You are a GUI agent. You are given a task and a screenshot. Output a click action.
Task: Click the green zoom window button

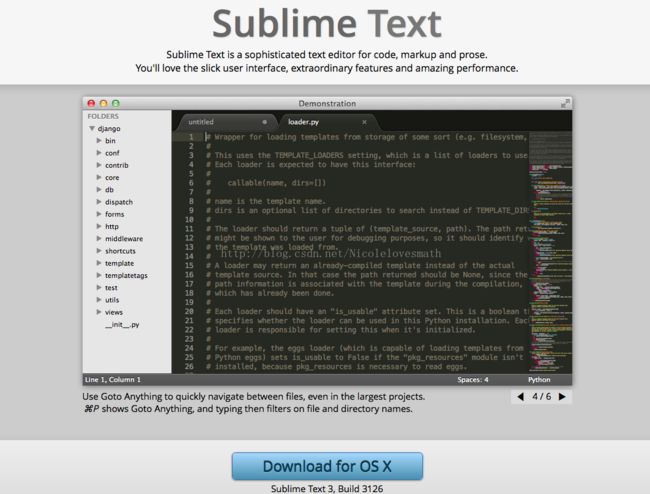pyautogui.click(x=116, y=103)
